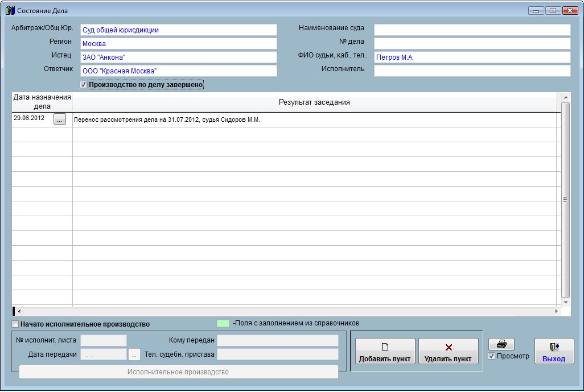Minimize the Состояние Дела window
584x392 pixels.
coord(536,10)
